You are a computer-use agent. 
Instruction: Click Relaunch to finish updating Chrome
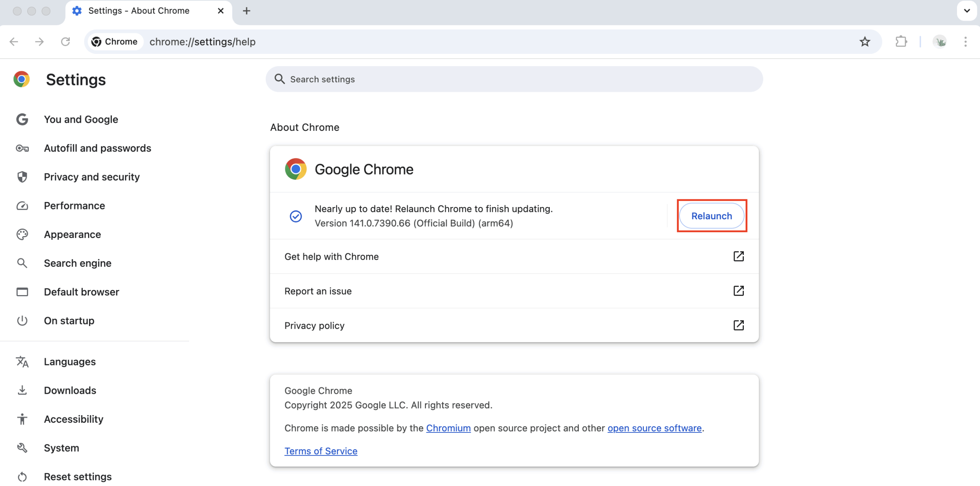(711, 216)
